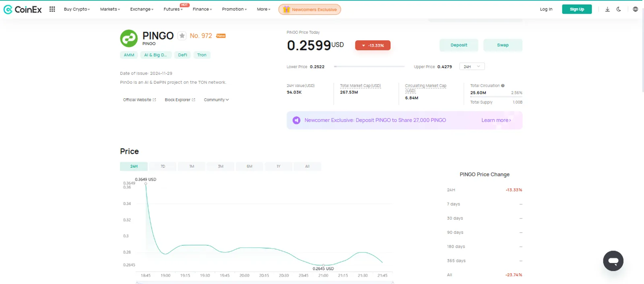This screenshot has width=644, height=284.
Task: Click the No. 972 rank text
Action: tap(201, 36)
